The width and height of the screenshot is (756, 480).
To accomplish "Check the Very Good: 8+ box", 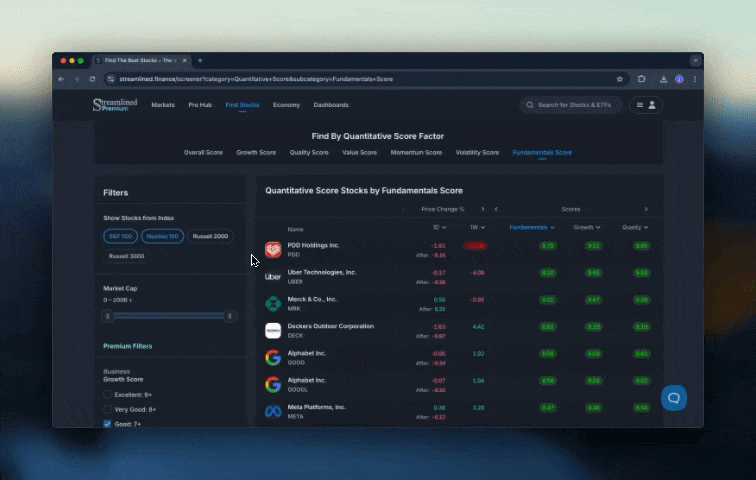I will pos(107,409).
